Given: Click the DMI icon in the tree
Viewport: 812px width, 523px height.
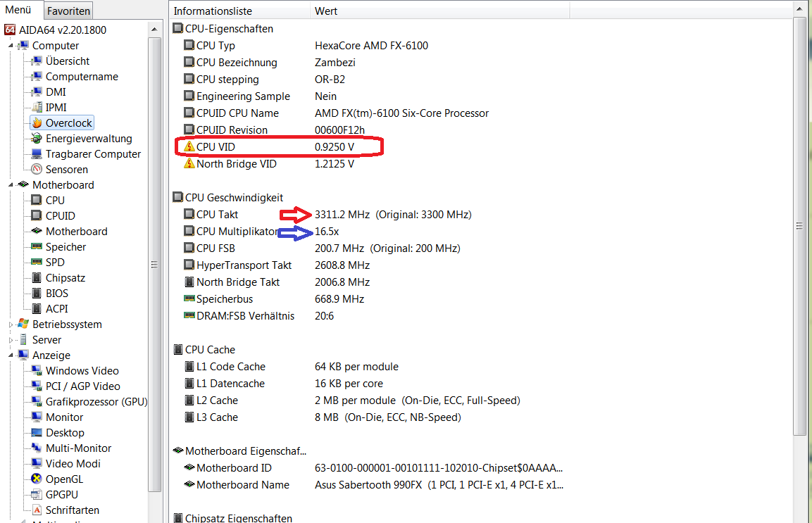Looking at the screenshot, I should pos(37,92).
